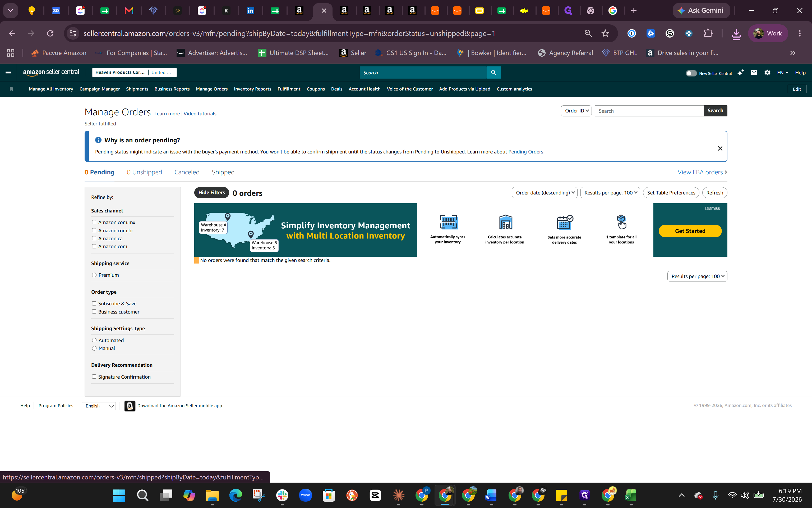The height and width of the screenshot is (508, 812).
Task: Reload the page with browser refresh icon
Action: pos(50,33)
